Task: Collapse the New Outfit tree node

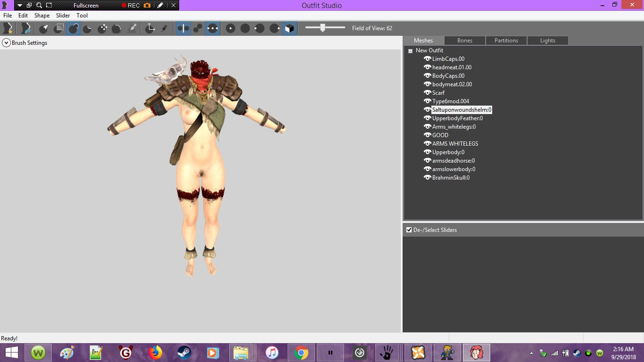Action: pyautogui.click(x=411, y=51)
